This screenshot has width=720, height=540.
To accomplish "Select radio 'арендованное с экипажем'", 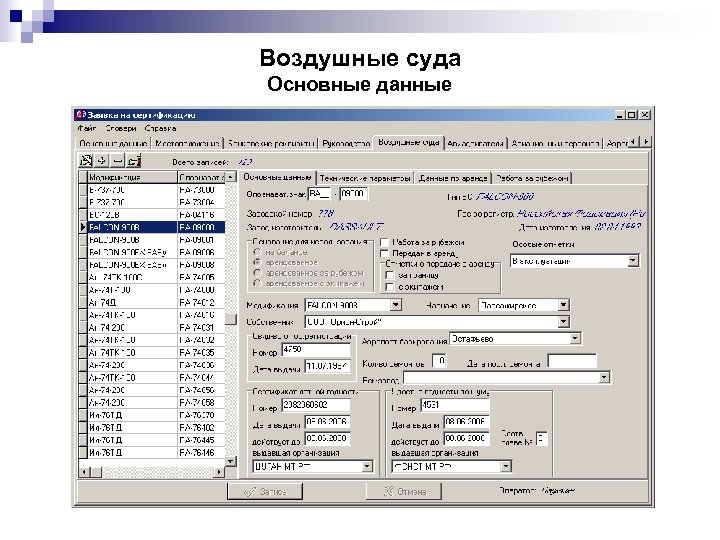I will [x=258, y=284].
